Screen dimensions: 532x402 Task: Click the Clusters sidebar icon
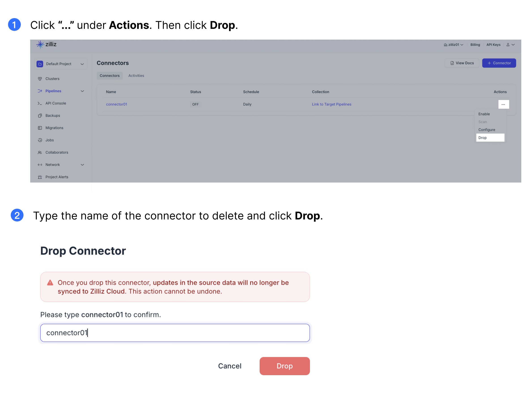tap(40, 79)
